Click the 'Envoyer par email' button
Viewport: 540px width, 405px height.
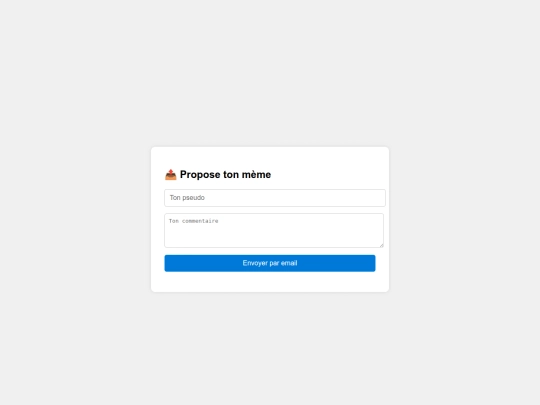pos(270,263)
